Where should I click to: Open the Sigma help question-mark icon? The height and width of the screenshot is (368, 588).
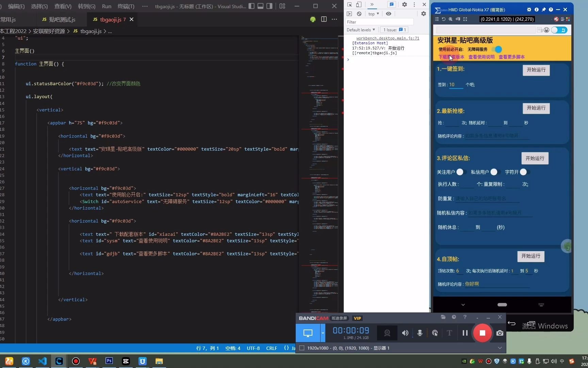point(551,10)
